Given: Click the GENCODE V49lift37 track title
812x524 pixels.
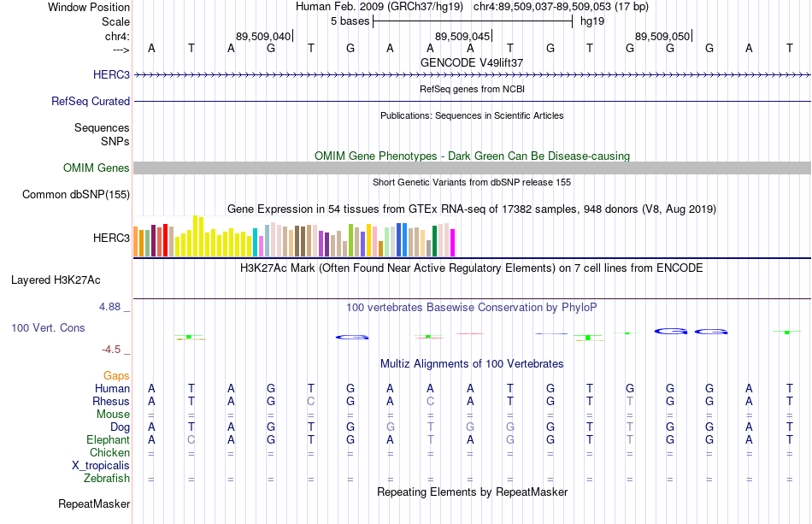Looking at the screenshot, I should tap(472, 62).
